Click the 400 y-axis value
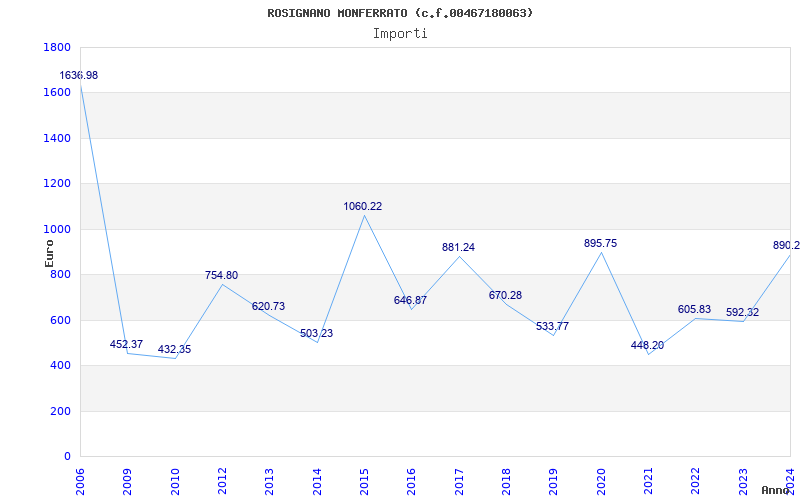The height and width of the screenshot is (500, 800). (x=60, y=366)
